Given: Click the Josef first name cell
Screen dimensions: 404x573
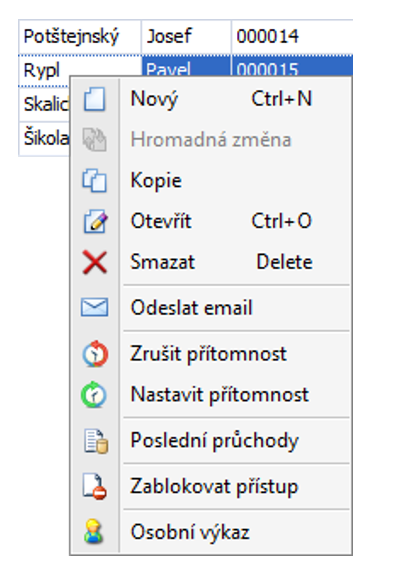Looking at the screenshot, I should [186, 37].
